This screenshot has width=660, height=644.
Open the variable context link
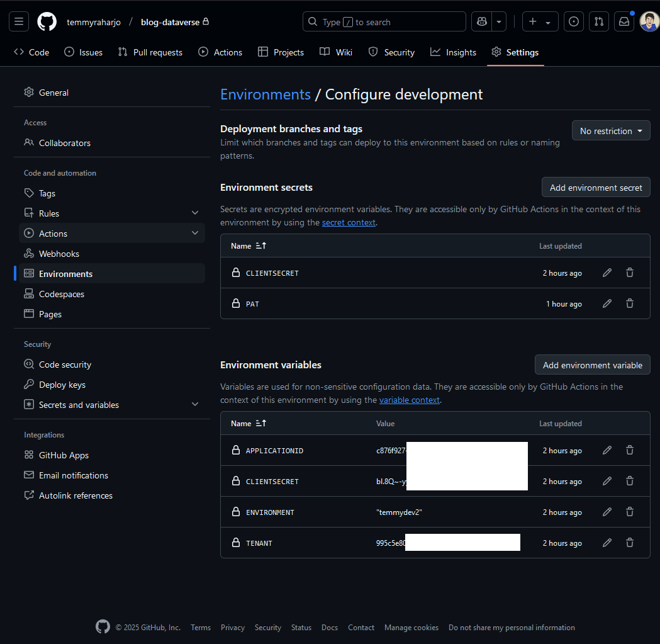[x=409, y=400]
